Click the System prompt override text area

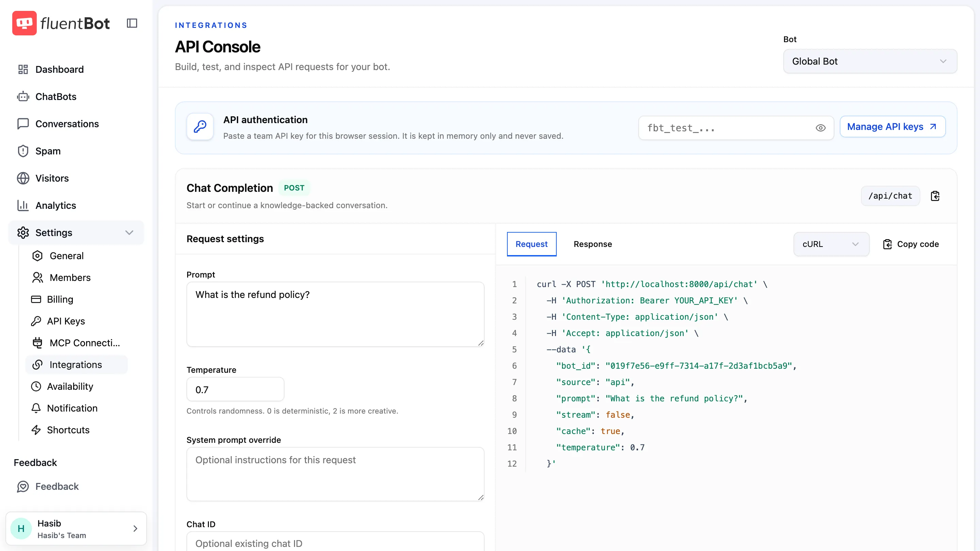335,474
